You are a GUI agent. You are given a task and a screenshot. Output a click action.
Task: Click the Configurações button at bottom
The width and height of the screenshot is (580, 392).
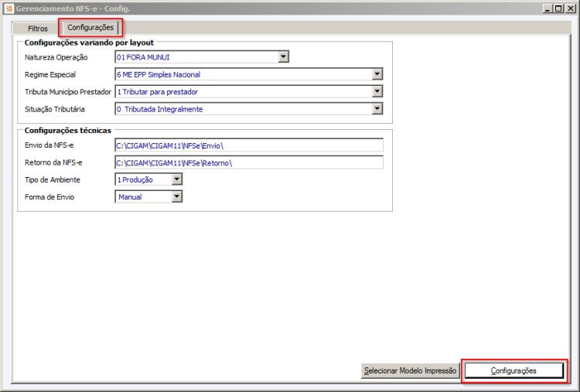click(x=513, y=370)
